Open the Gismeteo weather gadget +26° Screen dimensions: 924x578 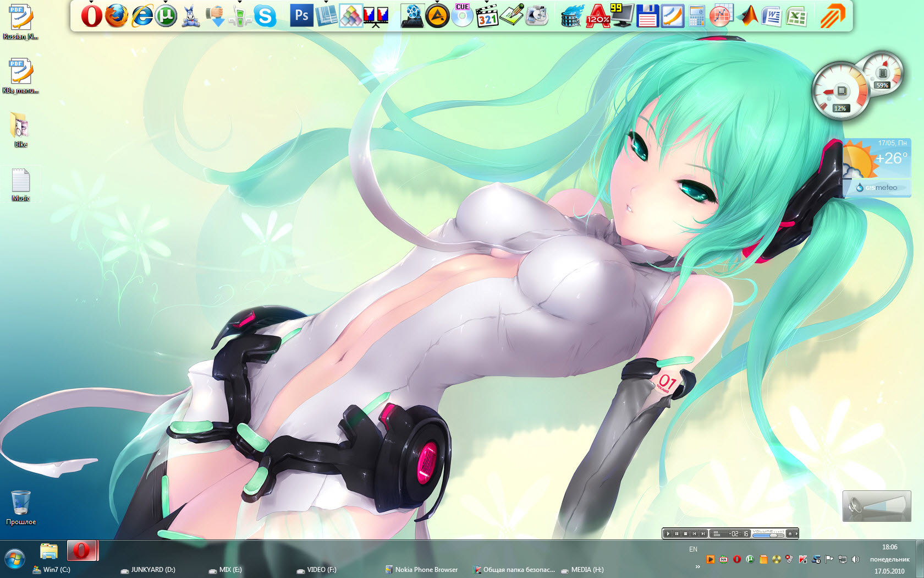877,168
